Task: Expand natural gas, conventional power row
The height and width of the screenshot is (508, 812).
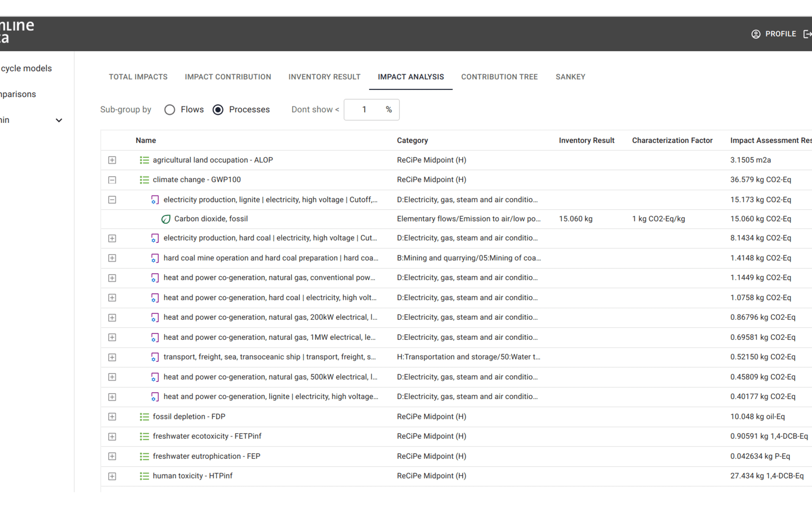Action: 112,278
